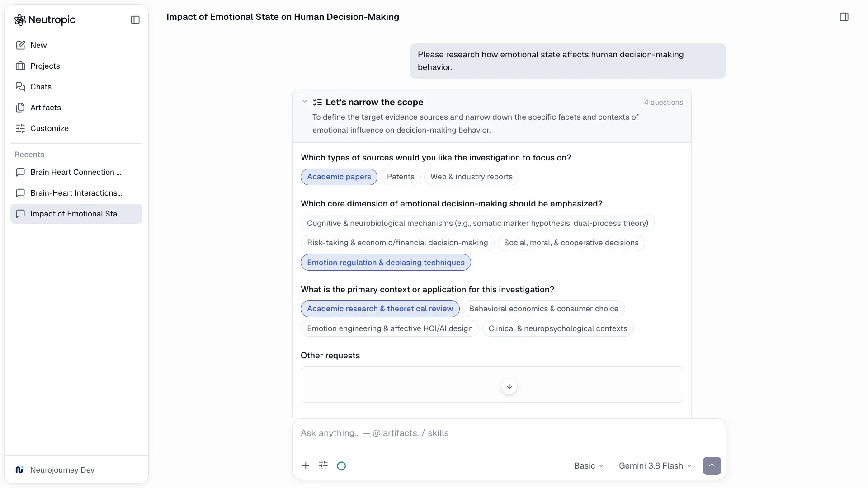Click the Chats speech bubbles icon
Image resolution: width=868 pixels, height=488 pixels.
20,87
